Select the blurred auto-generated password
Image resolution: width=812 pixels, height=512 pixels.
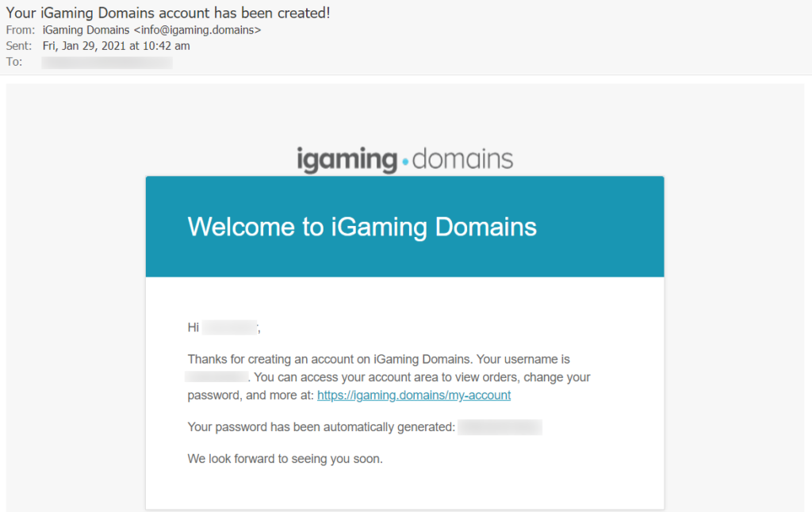point(500,428)
